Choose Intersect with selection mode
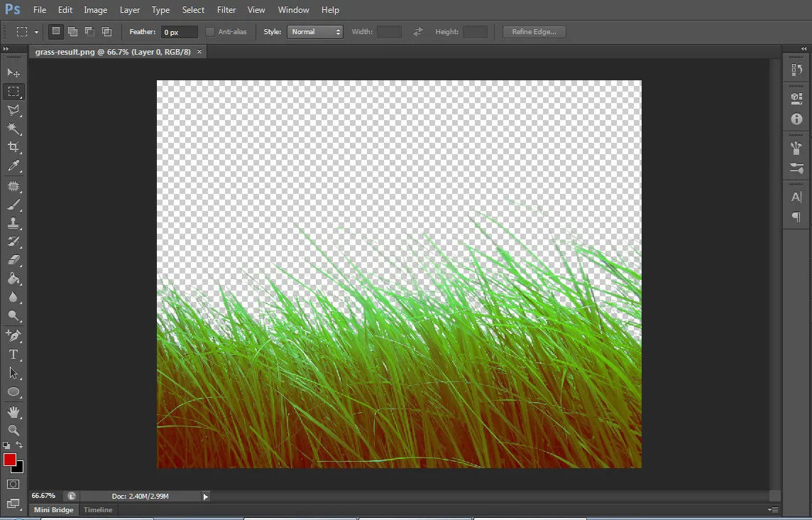 [x=106, y=32]
